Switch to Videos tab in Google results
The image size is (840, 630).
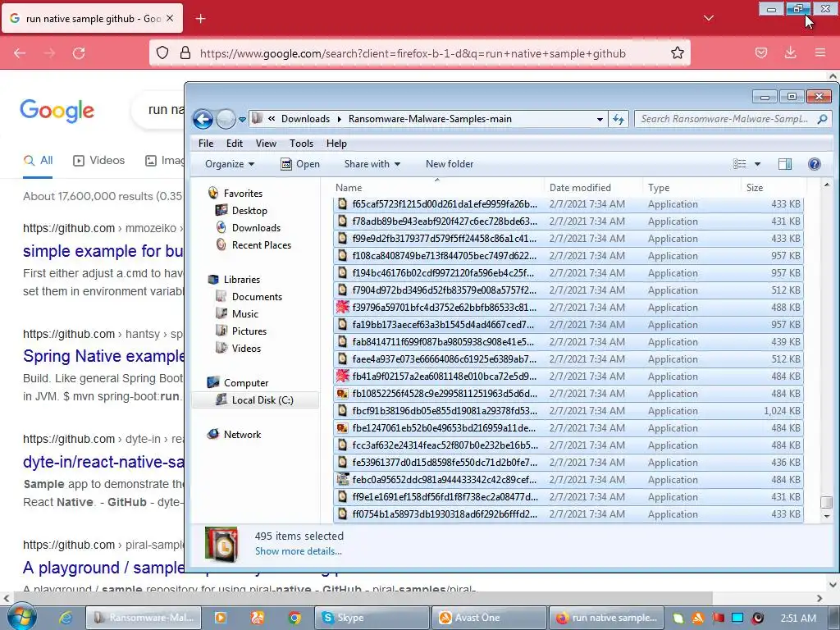pos(99,160)
